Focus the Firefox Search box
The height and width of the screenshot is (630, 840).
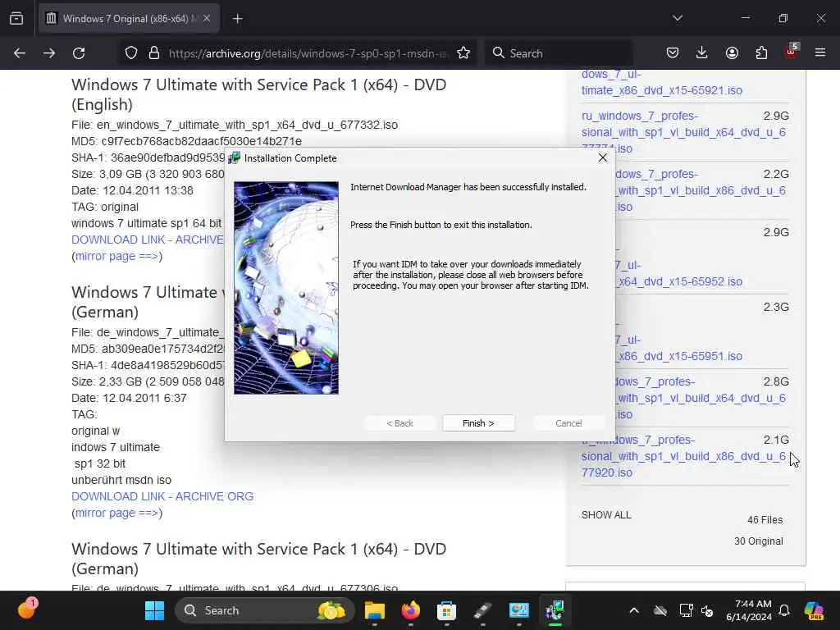pyautogui.click(x=559, y=53)
